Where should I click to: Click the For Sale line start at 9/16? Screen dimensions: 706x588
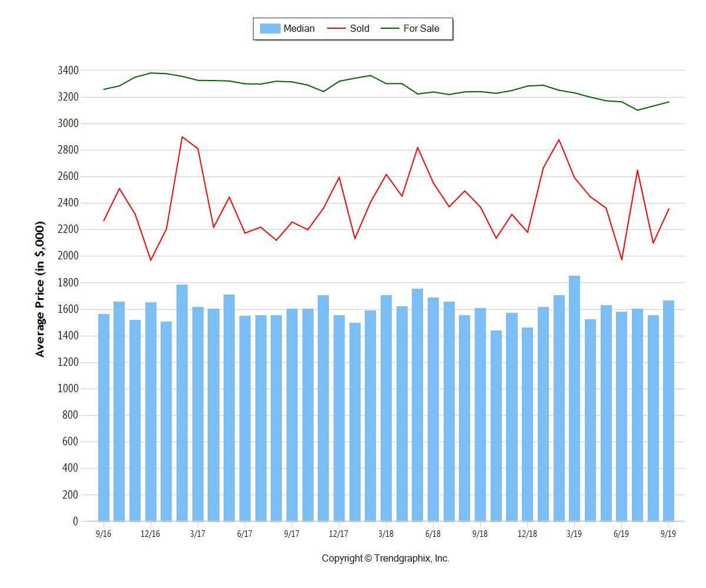tap(104, 89)
